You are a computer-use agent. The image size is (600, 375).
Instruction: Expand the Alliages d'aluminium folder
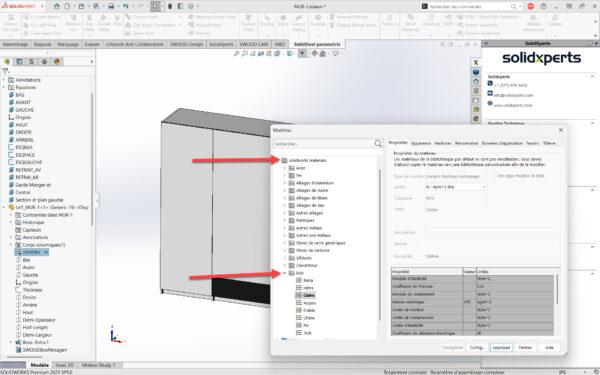pos(285,183)
